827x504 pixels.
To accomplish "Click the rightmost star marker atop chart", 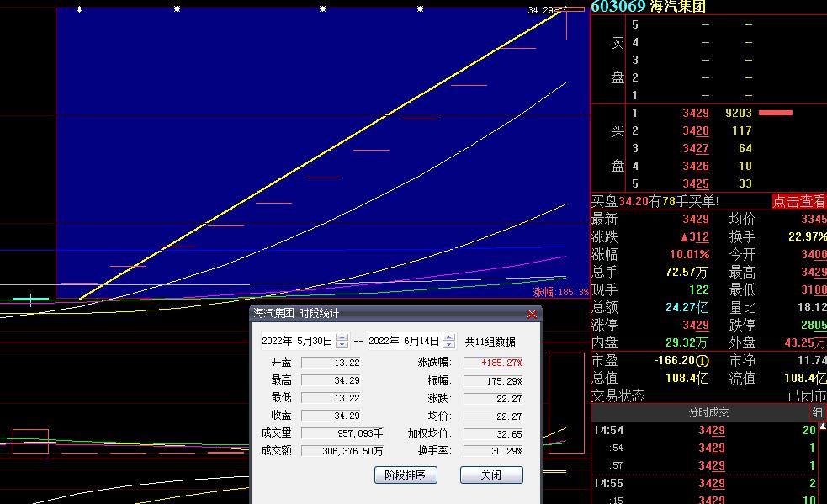I will (421, 9).
